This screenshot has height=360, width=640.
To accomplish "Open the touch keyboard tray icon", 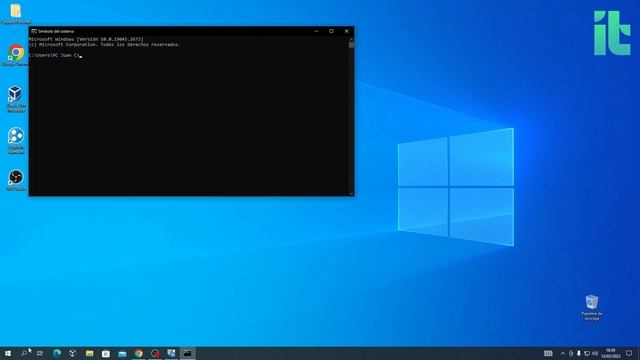I will (548, 353).
